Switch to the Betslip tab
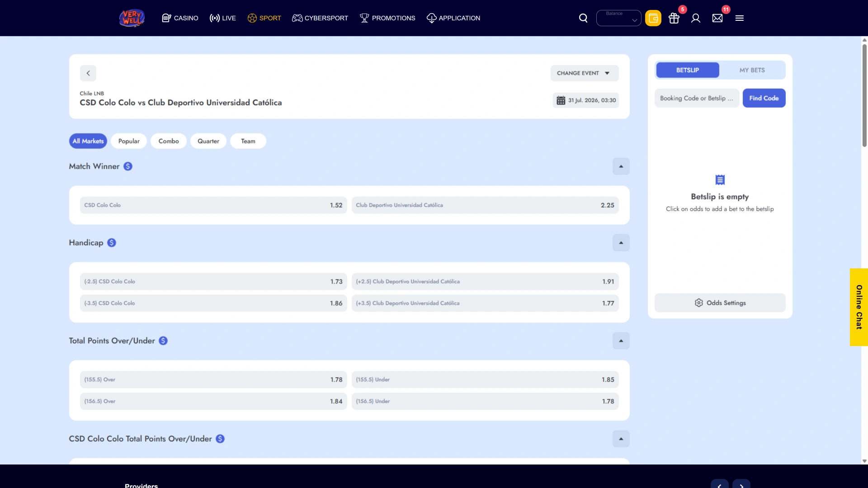 (688, 70)
